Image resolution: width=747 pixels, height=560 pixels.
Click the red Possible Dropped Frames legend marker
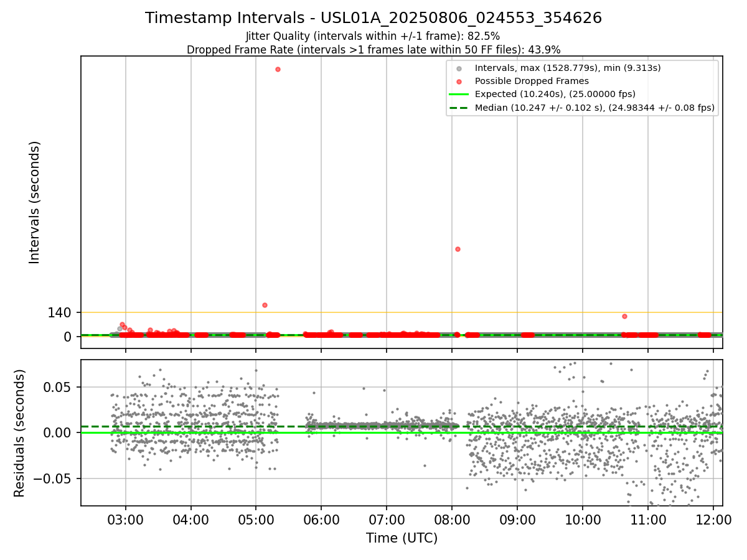[x=459, y=81]
